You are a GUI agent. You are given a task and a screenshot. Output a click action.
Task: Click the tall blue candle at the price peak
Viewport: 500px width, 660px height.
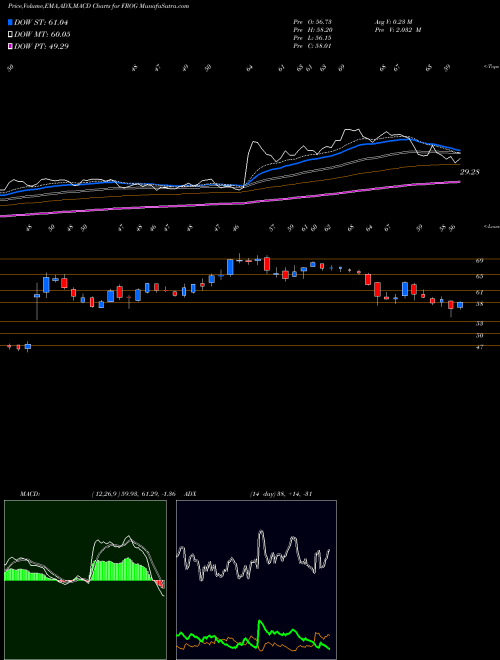click(x=230, y=267)
